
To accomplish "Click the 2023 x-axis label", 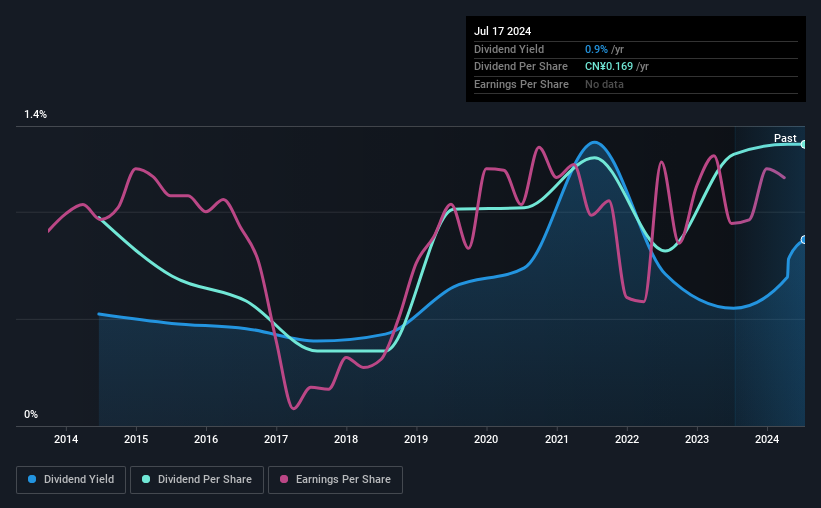I will 697,439.
